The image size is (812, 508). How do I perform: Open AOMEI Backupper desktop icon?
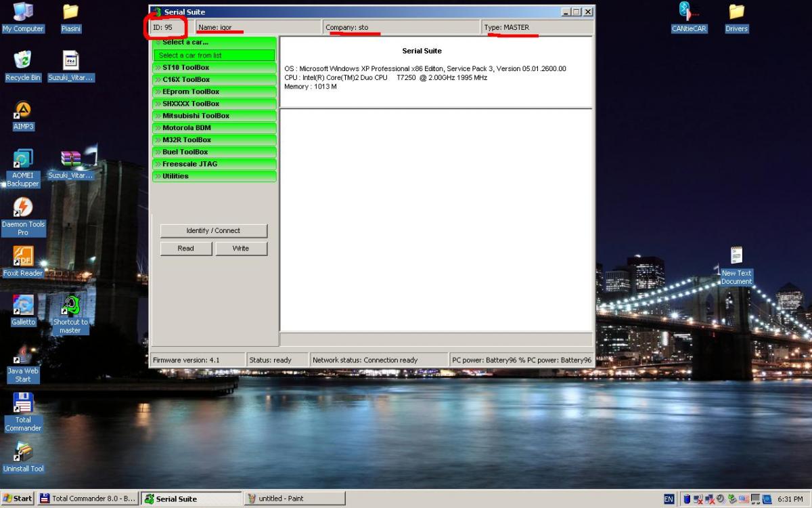pos(23,159)
